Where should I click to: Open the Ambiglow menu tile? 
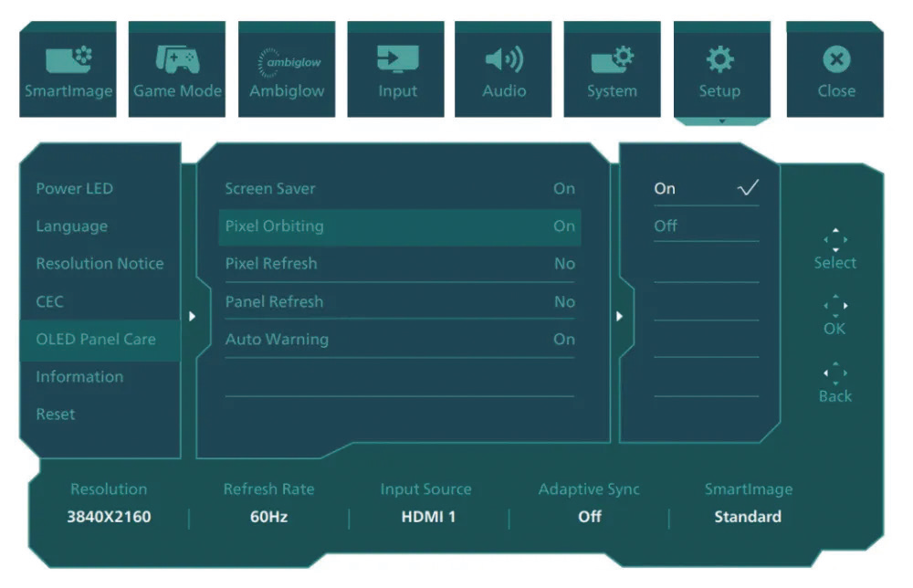287,69
